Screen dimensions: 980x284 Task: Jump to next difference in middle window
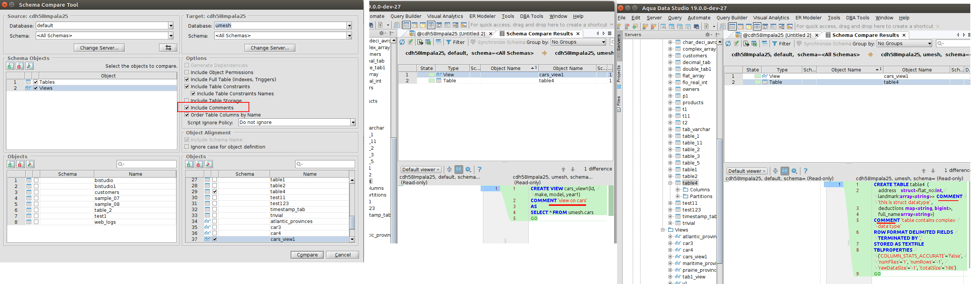coord(573,170)
